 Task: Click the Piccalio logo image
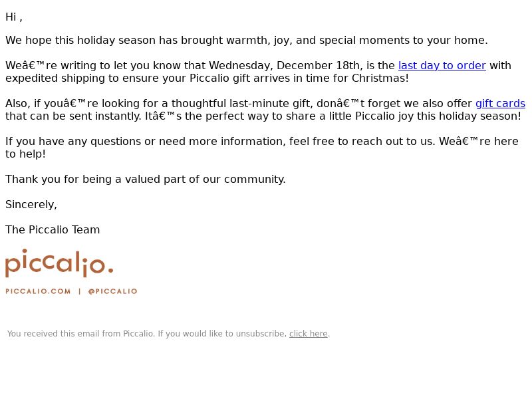tap(59, 263)
